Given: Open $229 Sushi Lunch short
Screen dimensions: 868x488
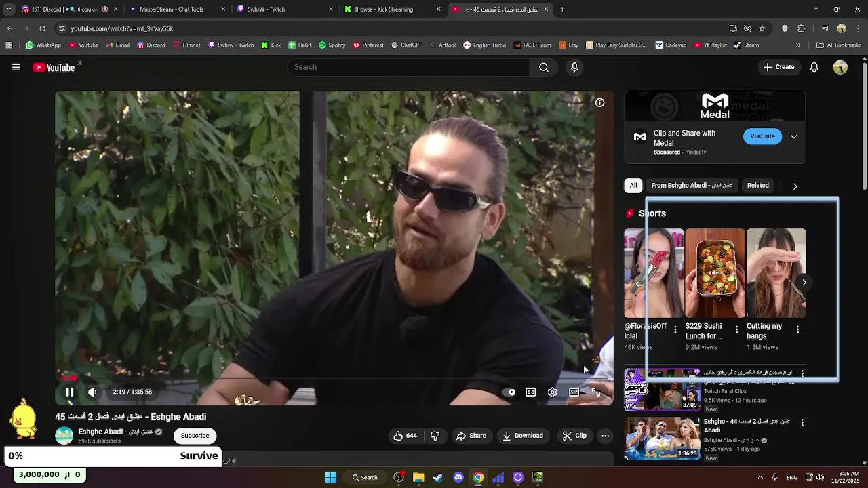Looking at the screenshot, I should pyautogui.click(x=715, y=273).
